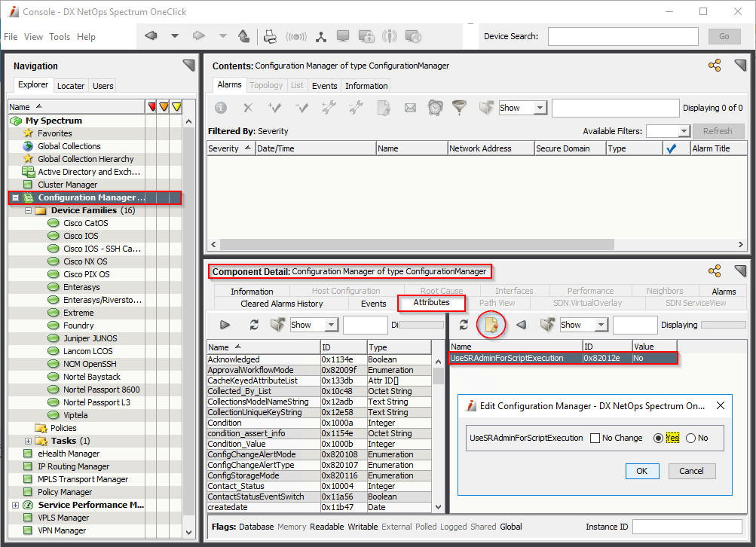Click the alarm clock icon in Alarms toolbar
756x547 pixels.
pos(435,108)
